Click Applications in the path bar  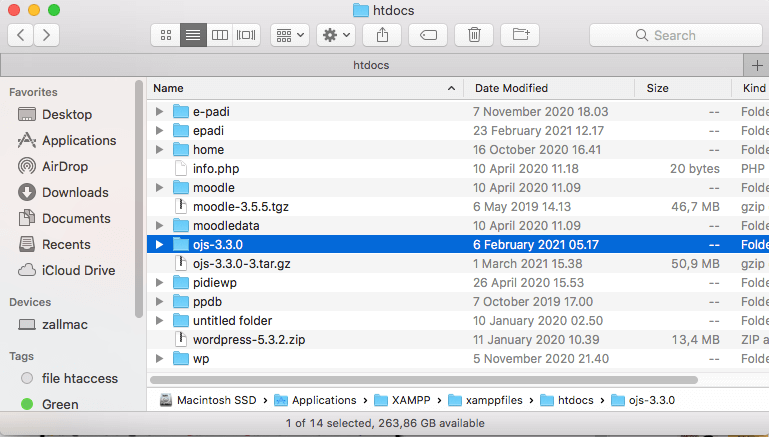[x=315, y=400]
